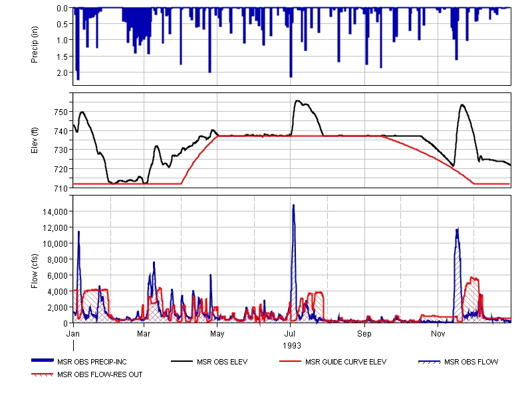
Task: Click the Flow (cfs) axis title
Action: point(35,271)
